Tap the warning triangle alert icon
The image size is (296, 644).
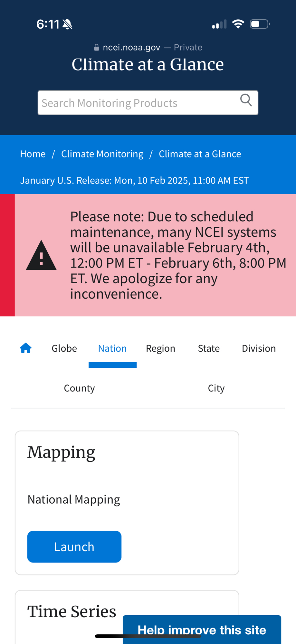point(41,255)
